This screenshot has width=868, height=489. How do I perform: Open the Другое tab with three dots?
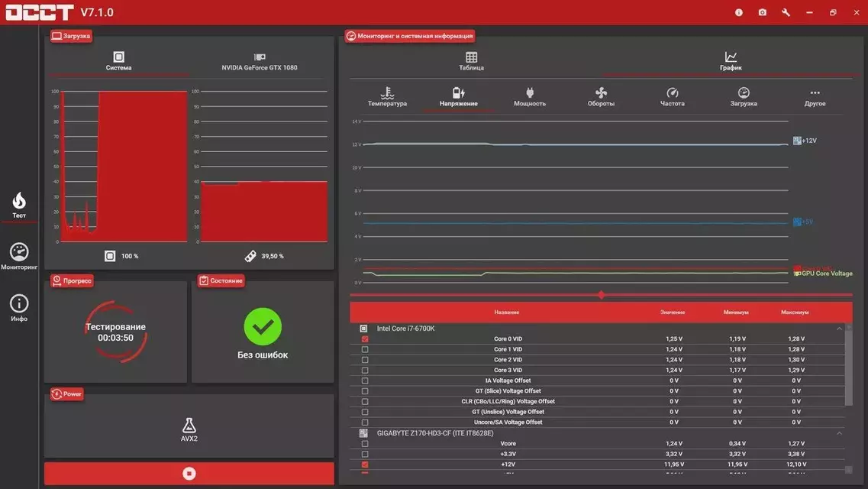pos(815,96)
